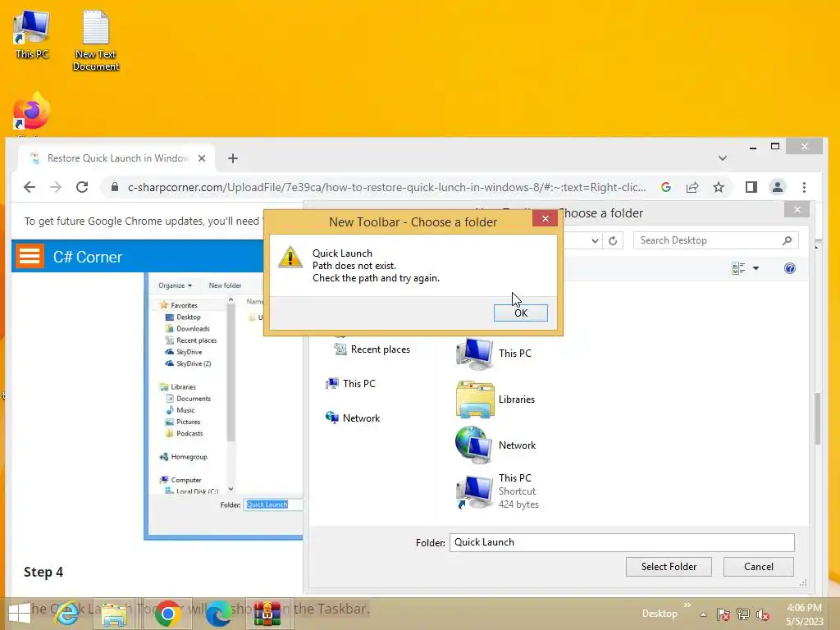Switch to Chrome on the taskbar
This screenshot has width=840, height=630.
(167, 614)
